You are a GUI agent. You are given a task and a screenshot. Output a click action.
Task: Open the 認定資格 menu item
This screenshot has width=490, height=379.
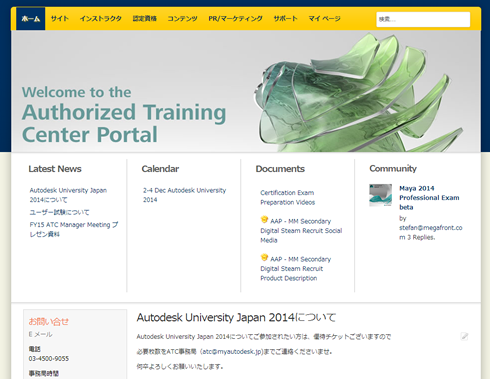144,19
